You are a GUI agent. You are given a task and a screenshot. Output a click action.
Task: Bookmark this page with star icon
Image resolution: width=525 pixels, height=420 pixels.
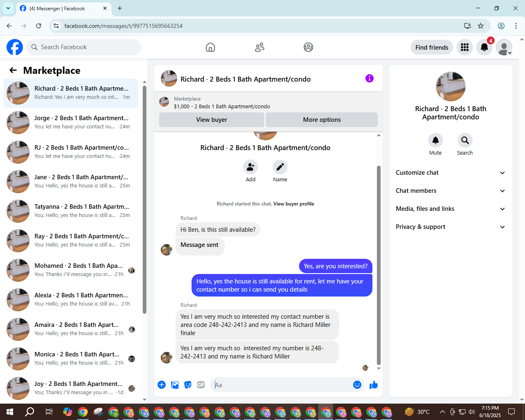(x=481, y=26)
